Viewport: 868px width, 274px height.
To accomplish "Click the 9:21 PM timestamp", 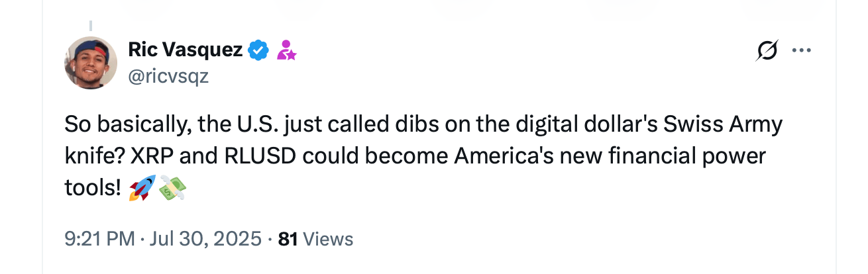I will (99, 239).
